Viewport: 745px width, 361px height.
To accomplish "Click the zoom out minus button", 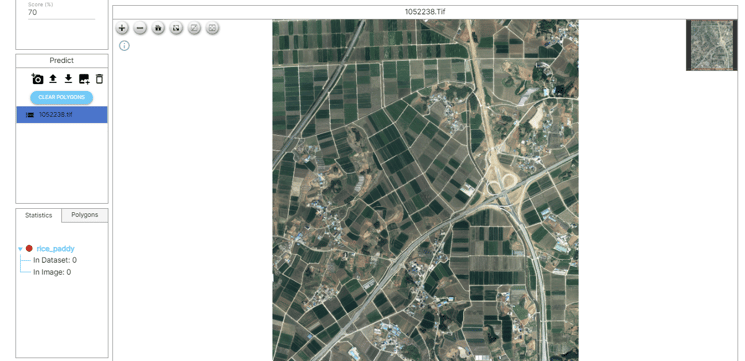I will coord(140,28).
